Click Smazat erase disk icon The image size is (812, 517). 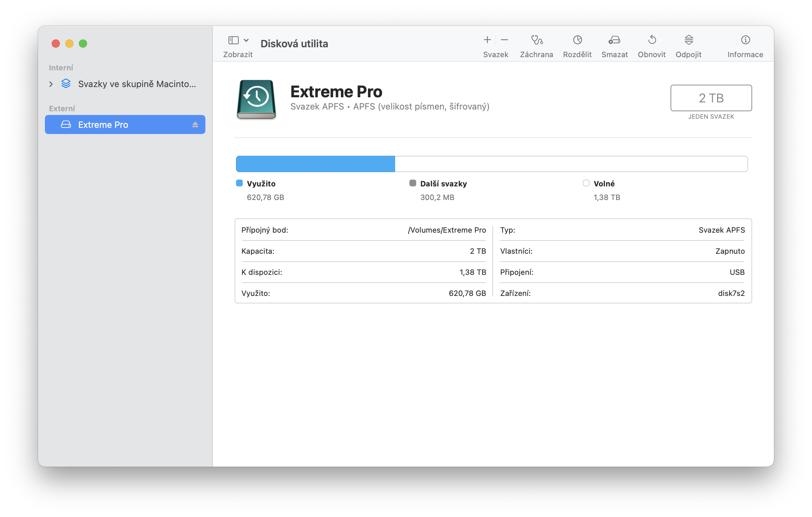click(x=614, y=40)
